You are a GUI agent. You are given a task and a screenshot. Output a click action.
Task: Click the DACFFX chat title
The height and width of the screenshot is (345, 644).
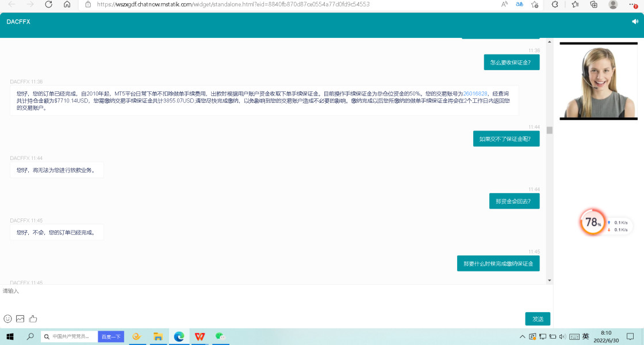click(x=18, y=22)
